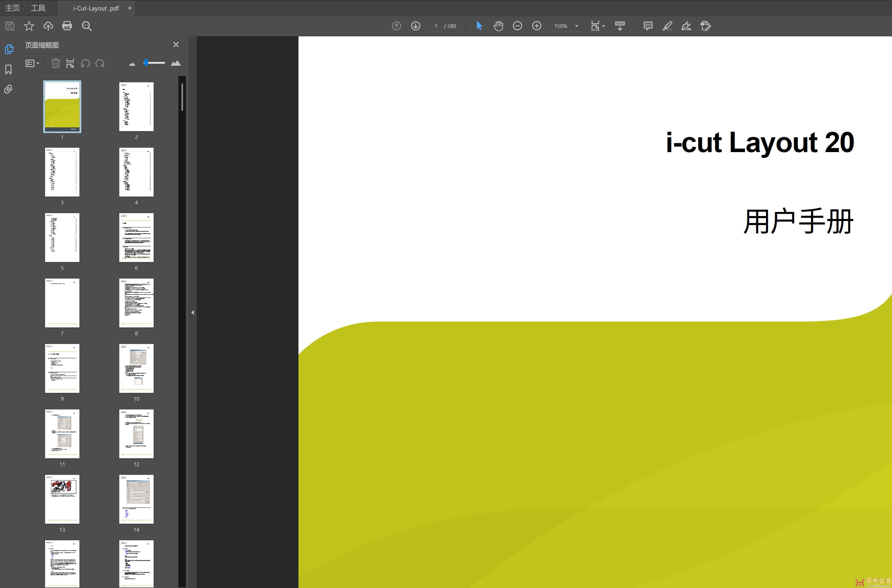Click the 用户手册 heading text

(x=799, y=222)
